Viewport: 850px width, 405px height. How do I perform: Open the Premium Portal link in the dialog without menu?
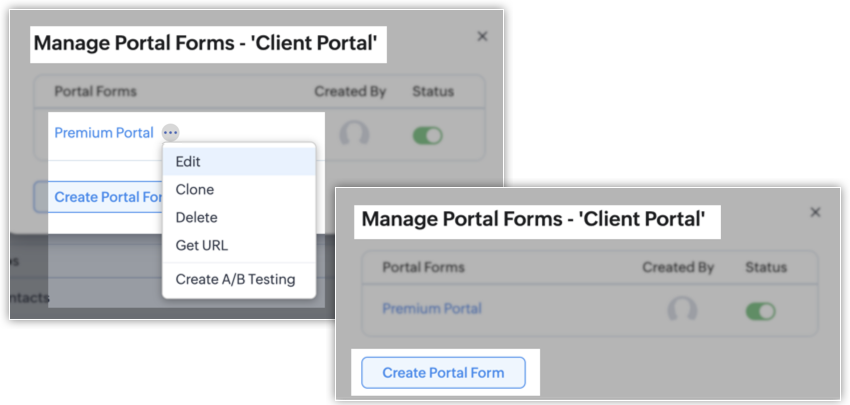pyautogui.click(x=432, y=309)
